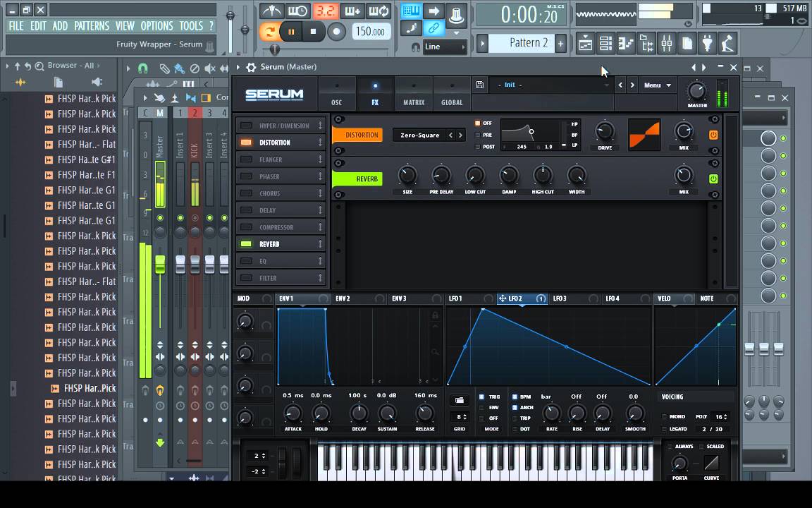Viewport: 812px width, 508px height.
Task: Check the distortion filter PRE checkbox
Action: [x=477, y=135]
